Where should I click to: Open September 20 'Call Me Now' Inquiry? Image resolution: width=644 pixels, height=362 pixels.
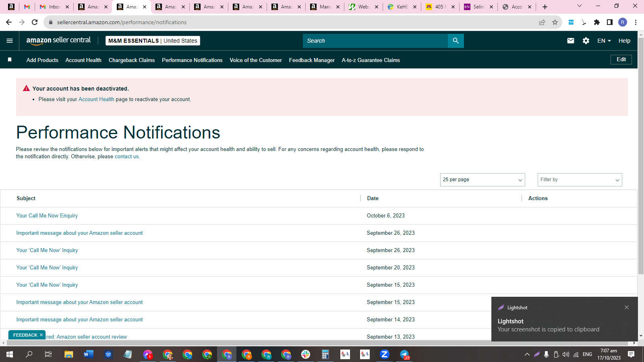coord(47,268)
